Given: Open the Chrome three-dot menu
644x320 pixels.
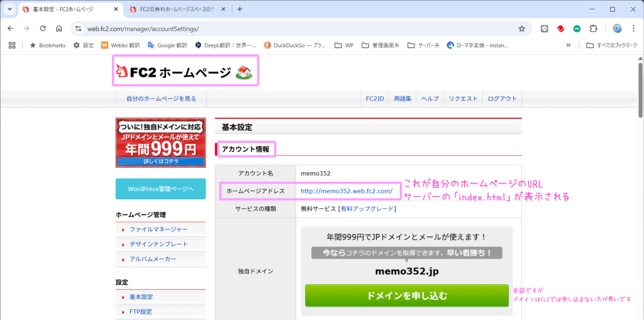Looking at the screenshot, I should pyautogui.click(x=634, y=29).
